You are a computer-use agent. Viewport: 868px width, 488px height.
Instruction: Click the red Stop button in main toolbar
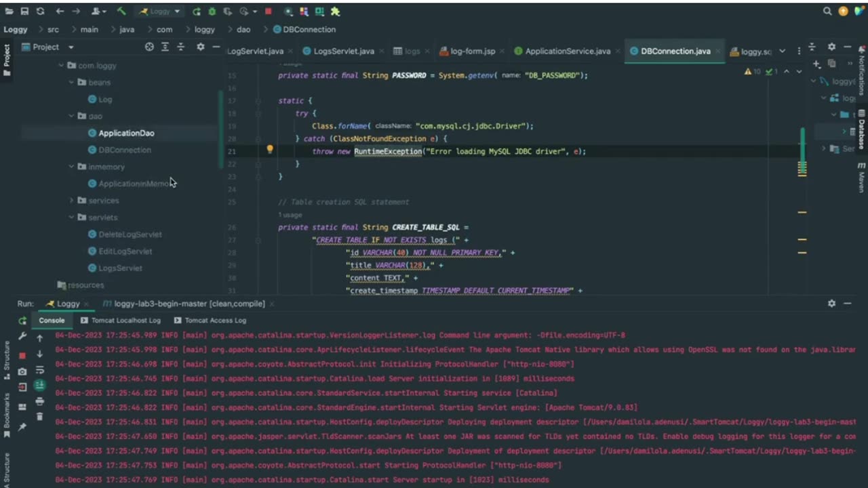coord(269,12)
